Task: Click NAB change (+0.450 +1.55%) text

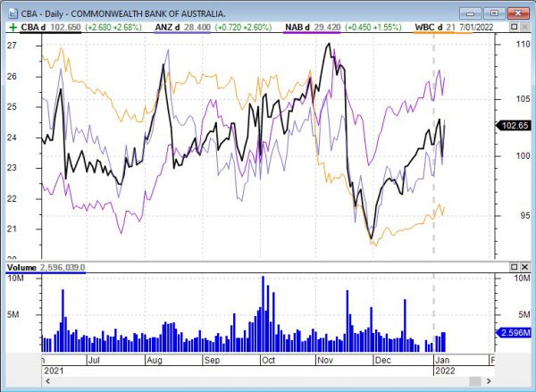Action: (373, 28)
